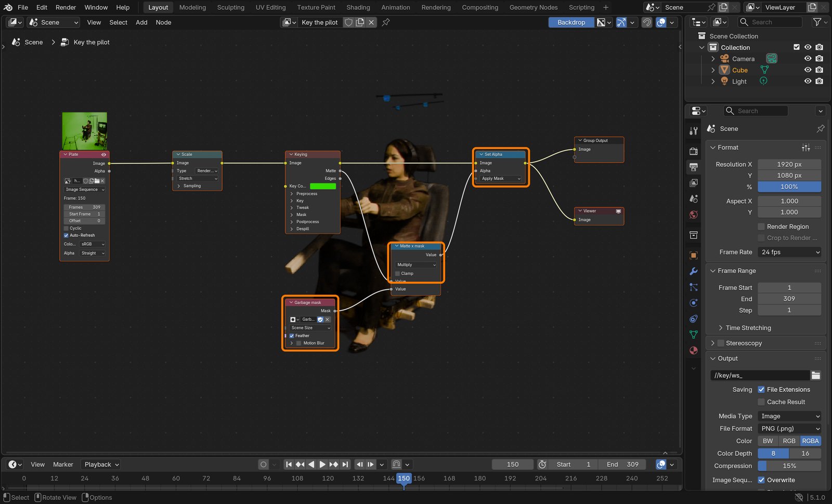Screen dimensions: 832x504
Task: Open the Modifiers properties tab
Action: tap(694, 271)
